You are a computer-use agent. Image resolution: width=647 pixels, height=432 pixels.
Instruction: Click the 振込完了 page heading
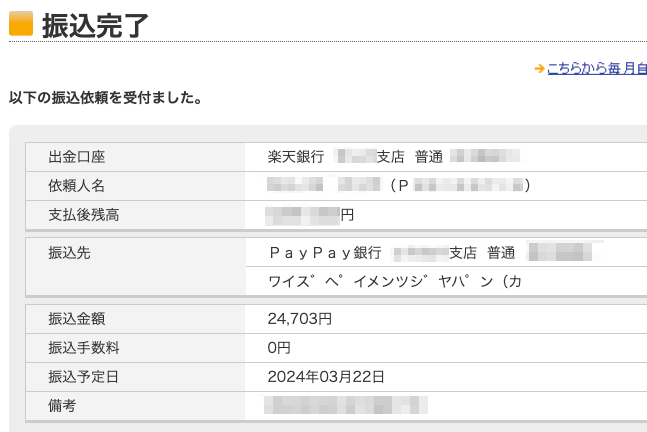point(95,24)
